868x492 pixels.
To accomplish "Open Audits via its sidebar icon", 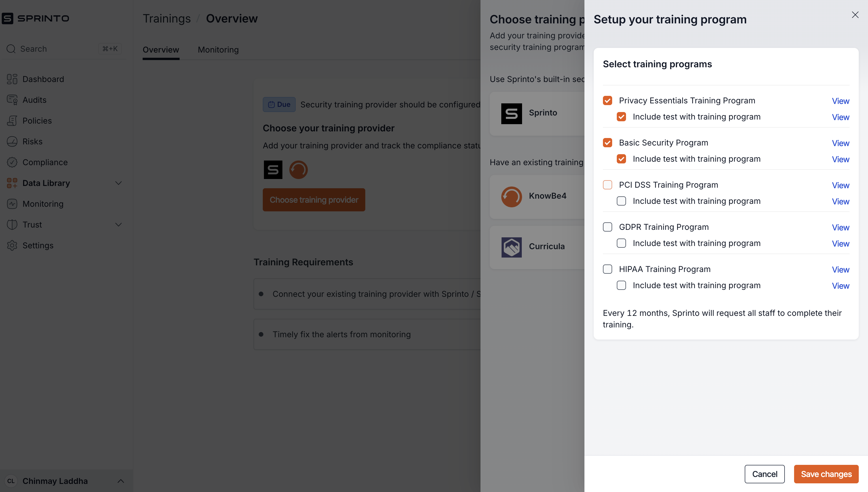I will 12,100.
